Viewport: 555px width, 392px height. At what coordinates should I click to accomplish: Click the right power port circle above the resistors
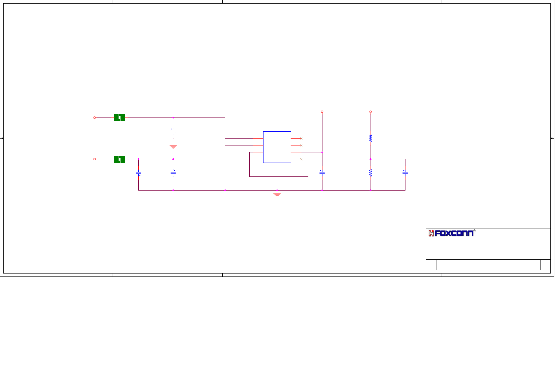[x=371, y=112]
